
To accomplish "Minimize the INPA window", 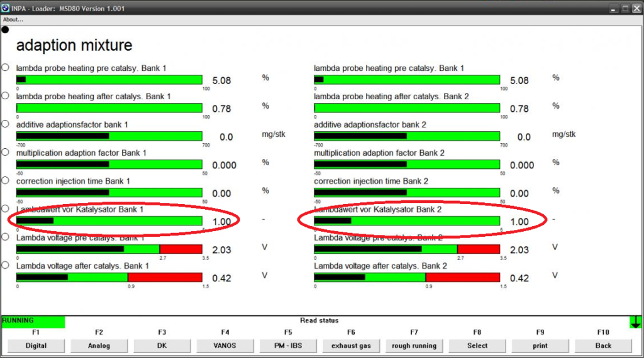I will tap(613, 8).
